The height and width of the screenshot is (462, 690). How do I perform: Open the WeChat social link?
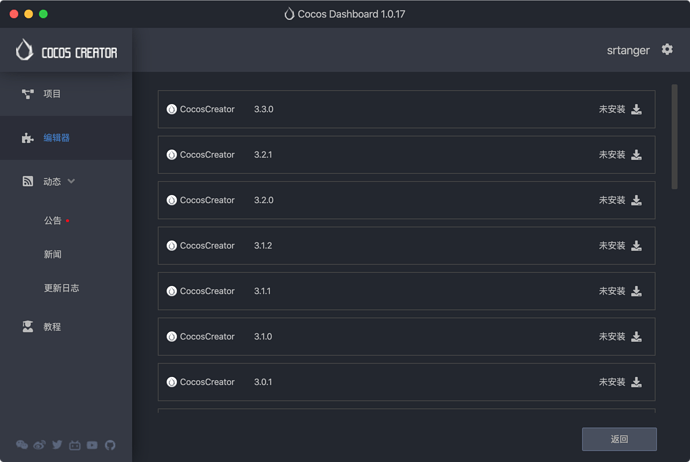point(22,445)
